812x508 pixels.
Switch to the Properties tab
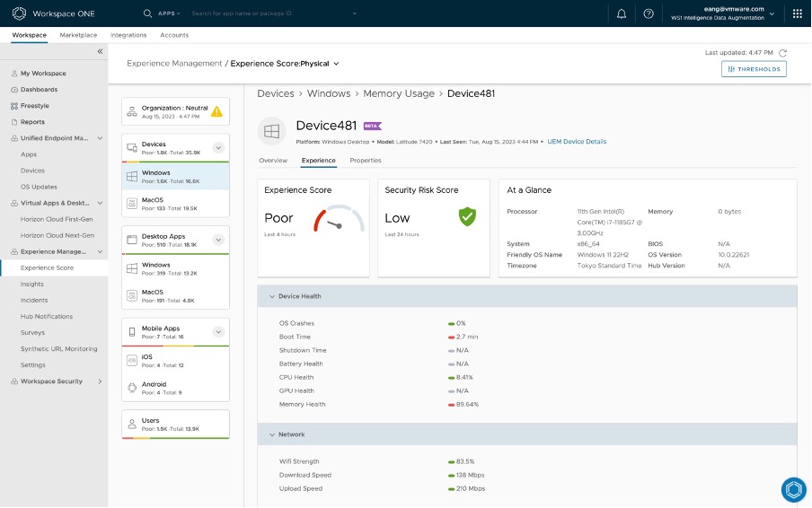pyautogui.click(x=366, y=161)
